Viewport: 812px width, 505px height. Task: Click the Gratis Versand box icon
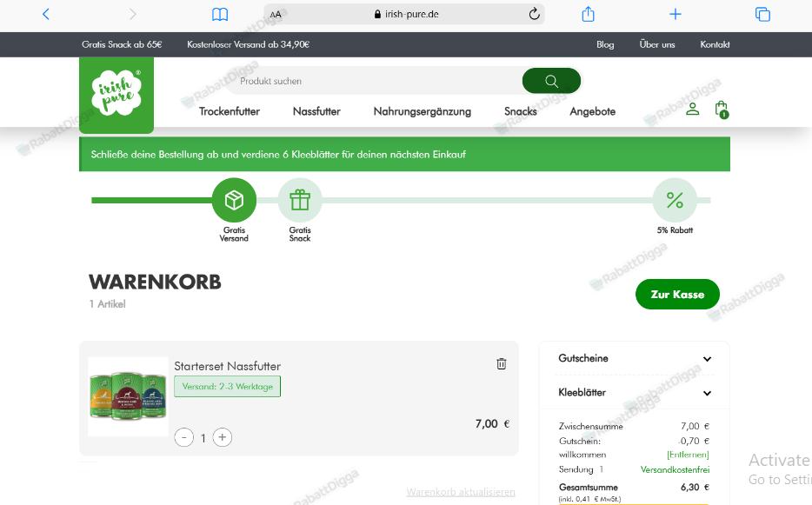click(234, 200)
